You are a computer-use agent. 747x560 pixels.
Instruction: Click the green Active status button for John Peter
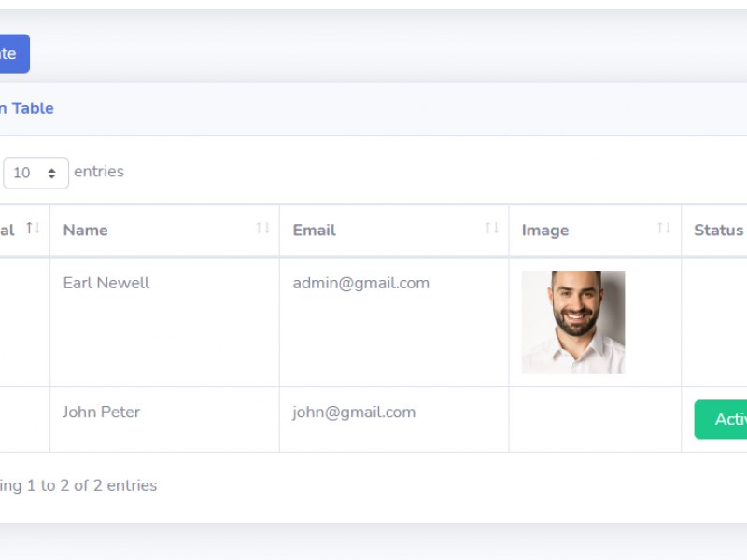721,419
